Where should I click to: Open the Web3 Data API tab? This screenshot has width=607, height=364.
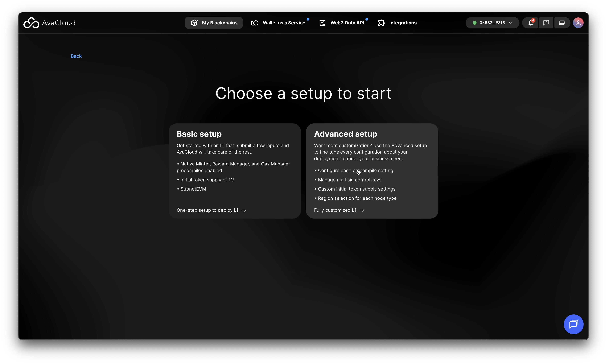pyautogui.click(x=347, y=23)
